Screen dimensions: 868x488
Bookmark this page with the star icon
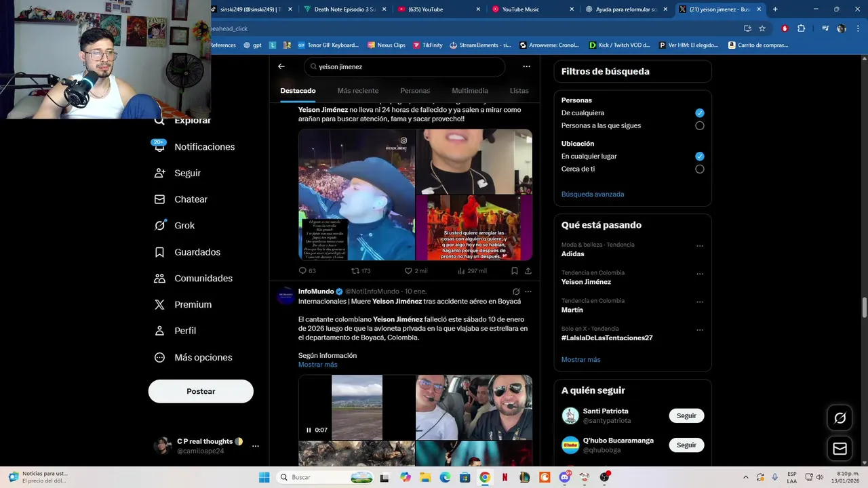point(762,28)
